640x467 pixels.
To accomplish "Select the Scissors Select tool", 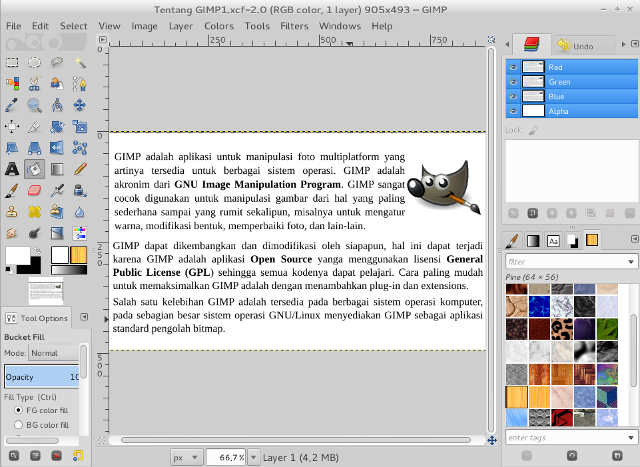I will tap(34, 84).
